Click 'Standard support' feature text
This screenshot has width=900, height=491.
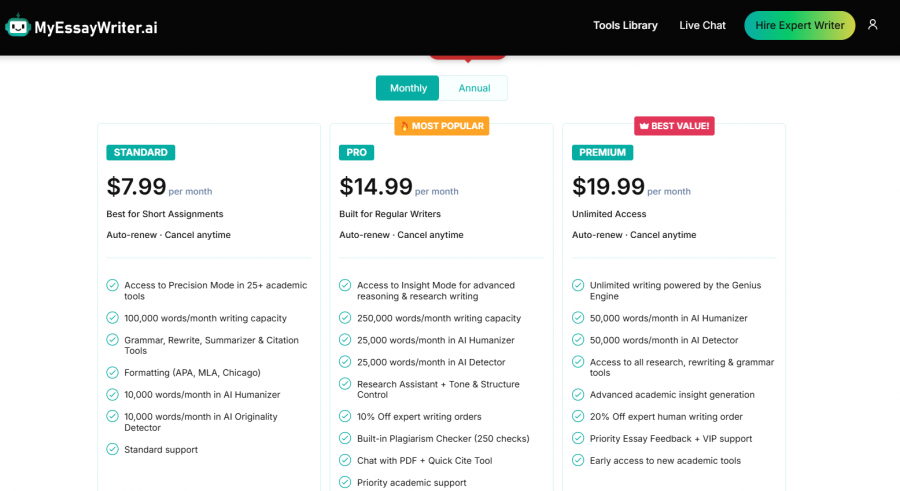click(161, 450)
